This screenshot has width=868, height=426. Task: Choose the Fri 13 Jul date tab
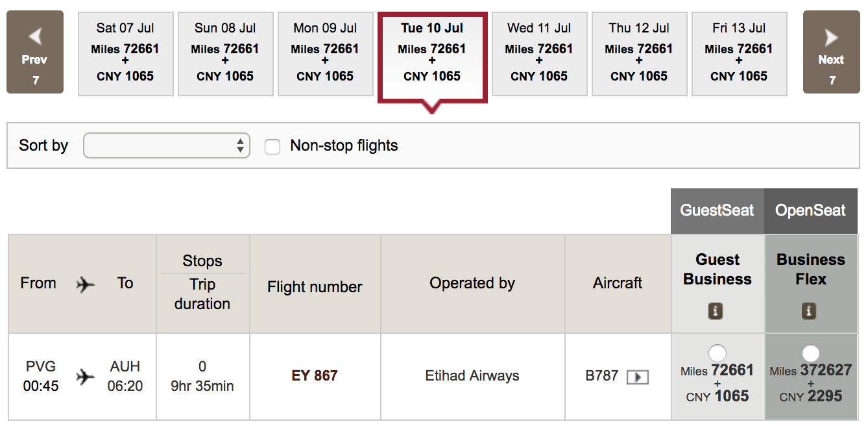tap(739, 53)
